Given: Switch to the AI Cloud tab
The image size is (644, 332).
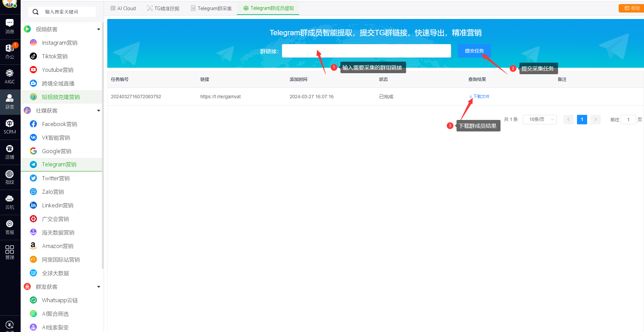Looking at the screenshot, I should pyautogui.click(x=123, y=8).
